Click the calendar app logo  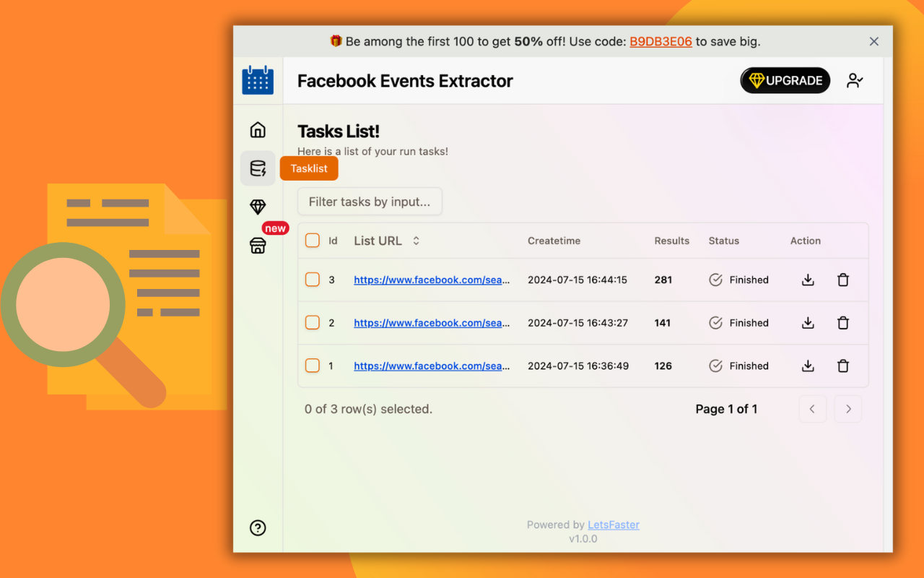click(258, 80)
